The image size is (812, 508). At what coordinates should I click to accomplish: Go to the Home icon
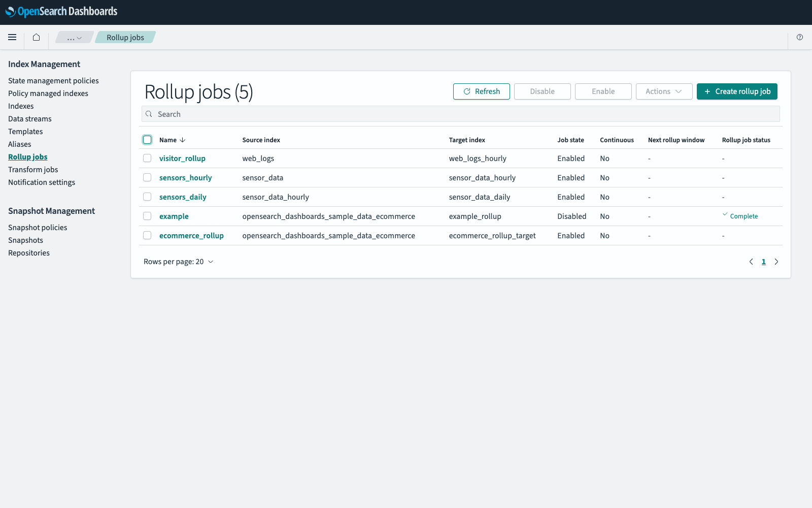[x=36, y=37]
